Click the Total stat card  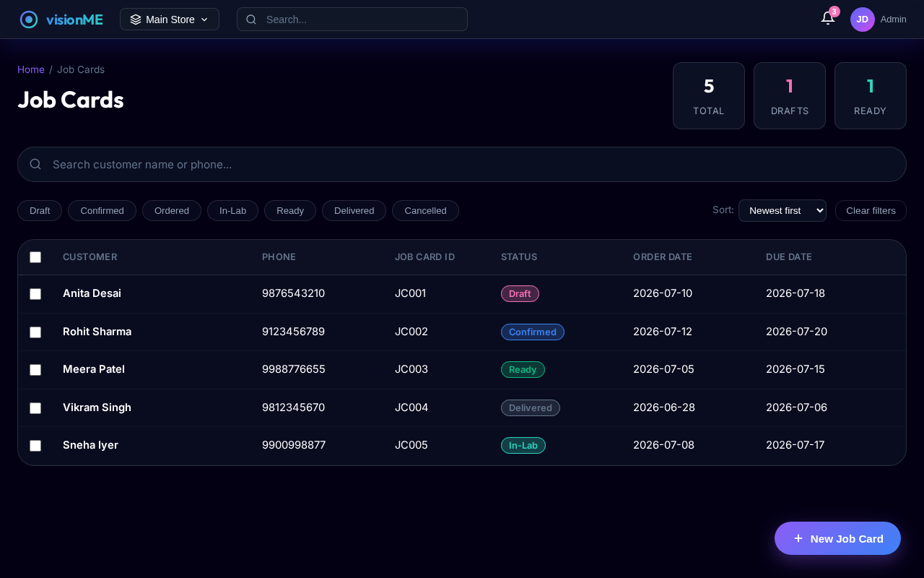click(x=709, y=95)
